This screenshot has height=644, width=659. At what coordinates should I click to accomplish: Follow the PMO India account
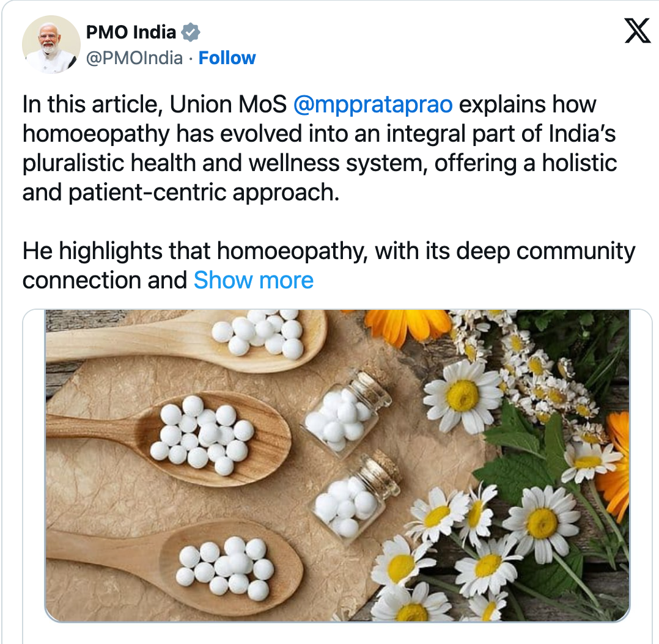227,58
